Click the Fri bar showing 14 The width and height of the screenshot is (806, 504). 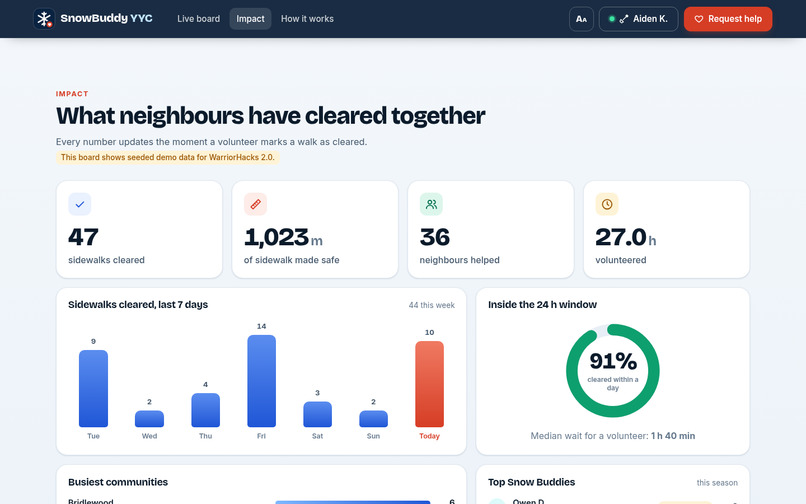[262, 381]
